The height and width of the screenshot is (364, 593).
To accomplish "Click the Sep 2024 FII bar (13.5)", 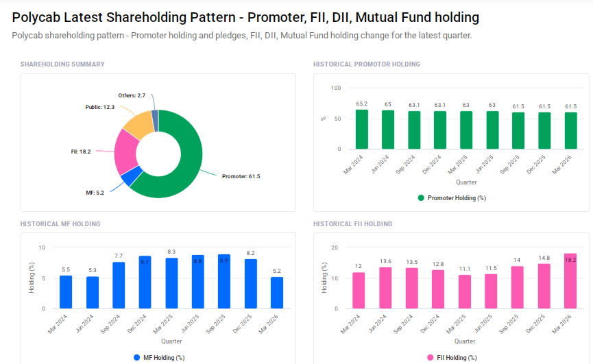I will coord(412,289).
